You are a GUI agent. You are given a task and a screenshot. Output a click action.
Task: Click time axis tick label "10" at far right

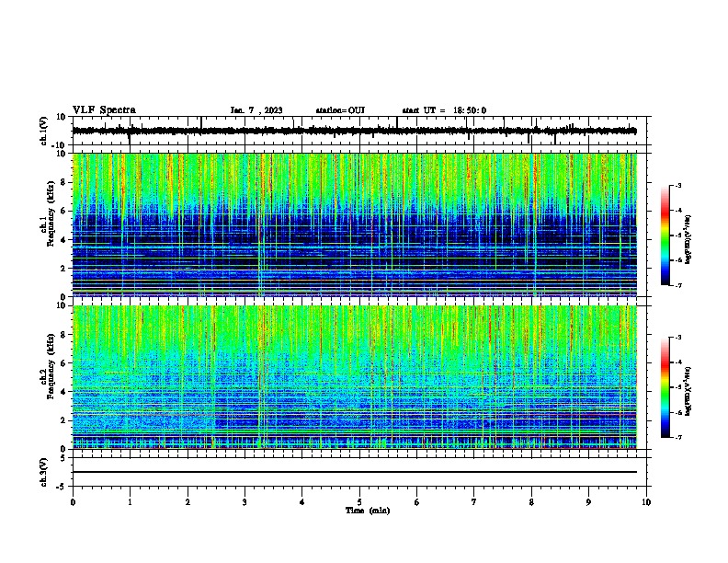click(x=646, y=502)
